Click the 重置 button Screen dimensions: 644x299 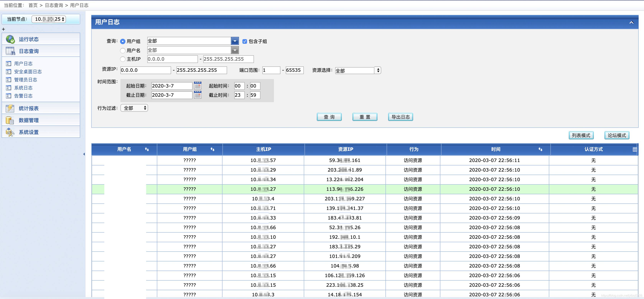365,117
